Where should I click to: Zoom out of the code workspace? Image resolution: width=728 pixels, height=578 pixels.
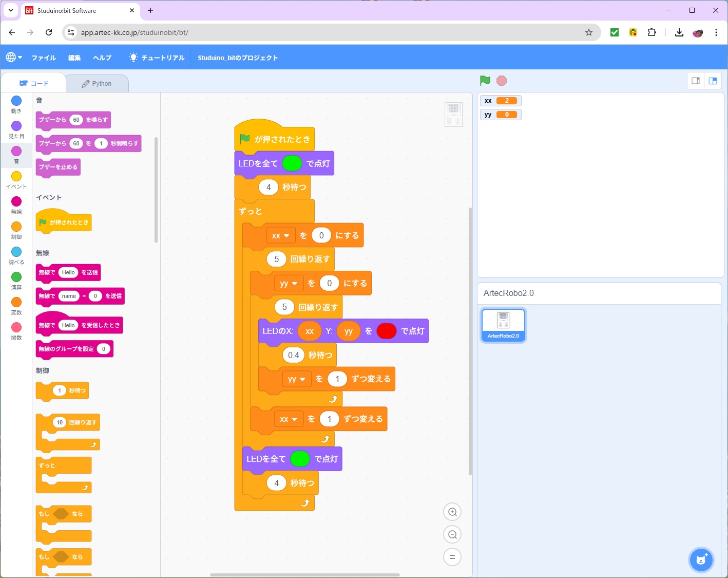(452, 535)
